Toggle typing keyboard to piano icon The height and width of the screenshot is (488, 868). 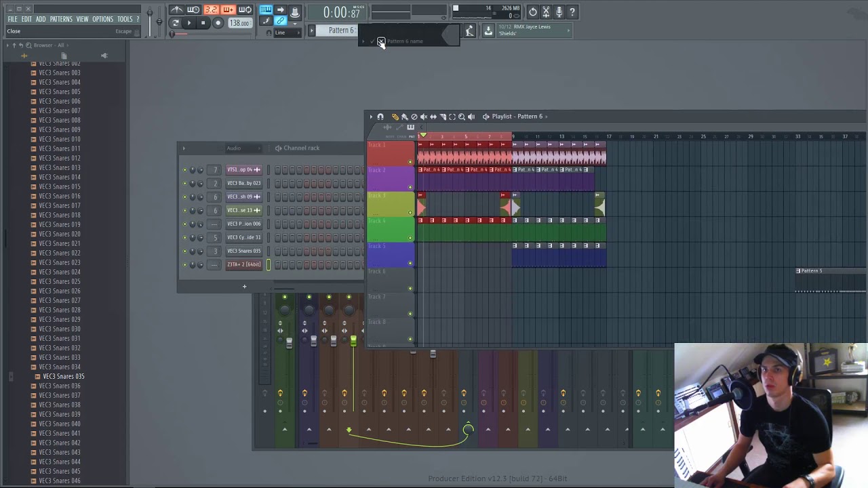pos(266,9)
